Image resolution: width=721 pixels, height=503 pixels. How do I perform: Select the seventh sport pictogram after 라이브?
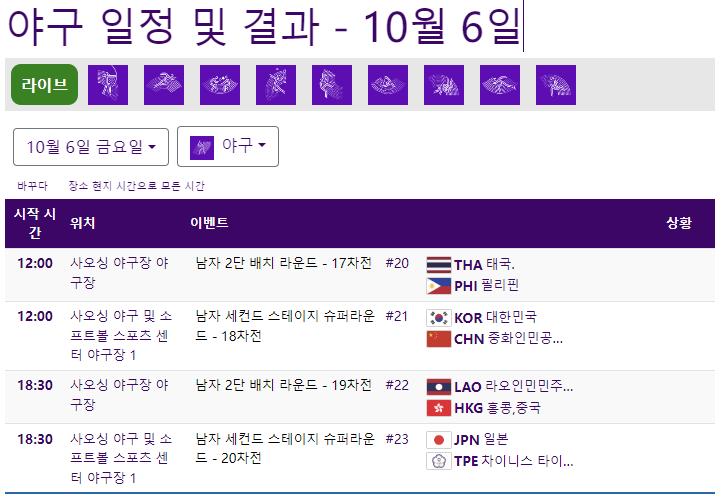coord(444,85)
